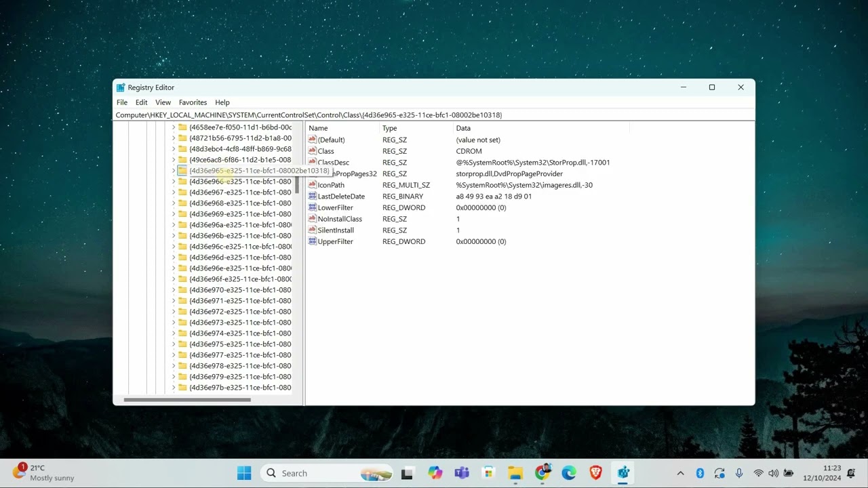Open the Help menu
This screenshot has height=488, width=868.
[x=222, y=102]
